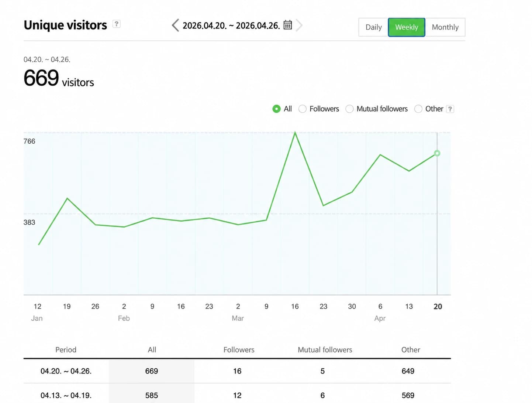The height and width of the screenshot is (403, 532).
Task: Click the Mutual followers value 5
Action: click(x=322, y=371)
